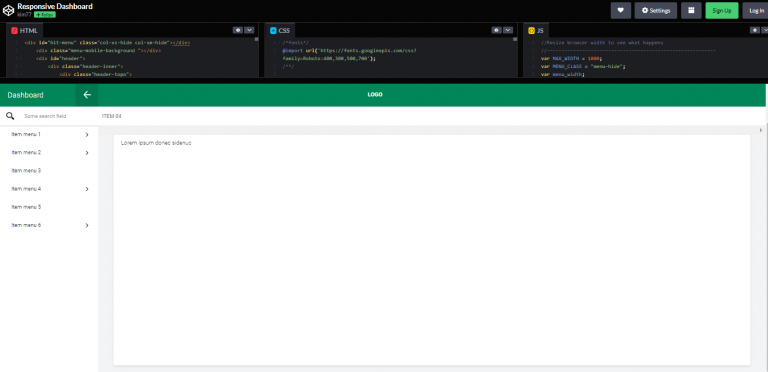Open CSS editor settings gear
Screen dimensions: 768x372
tap(497, 30)
